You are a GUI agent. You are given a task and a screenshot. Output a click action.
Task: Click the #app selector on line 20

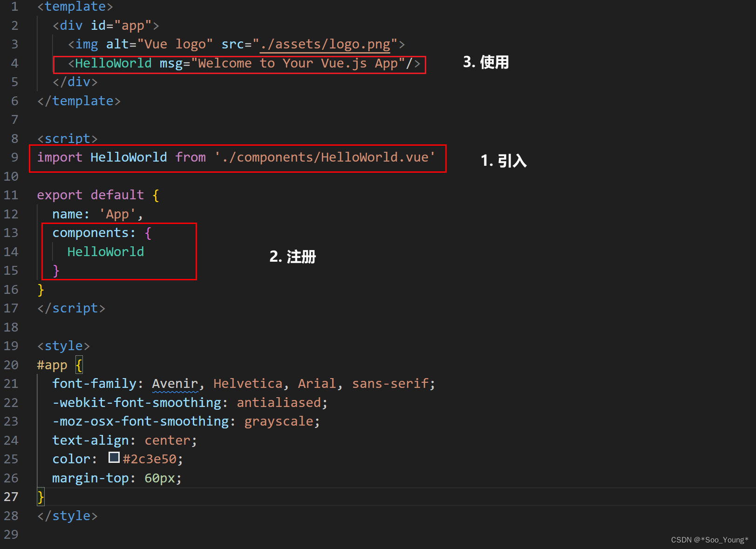(x=52, y=365)
